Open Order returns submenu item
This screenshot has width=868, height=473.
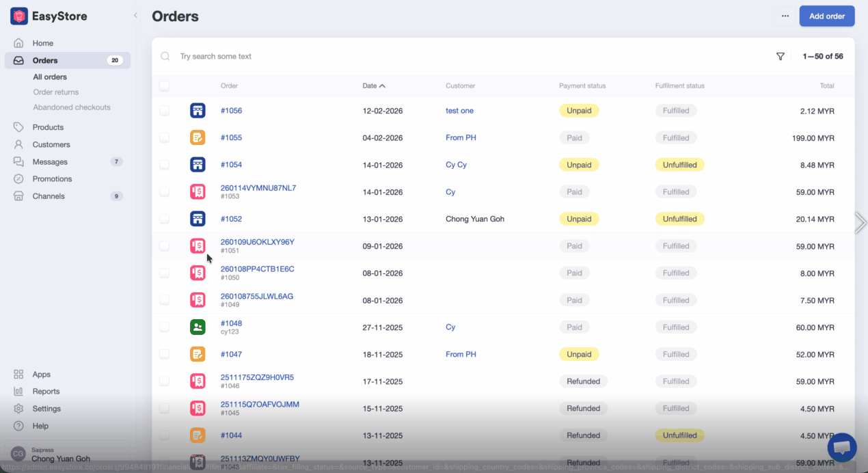(x=56, y=92)
